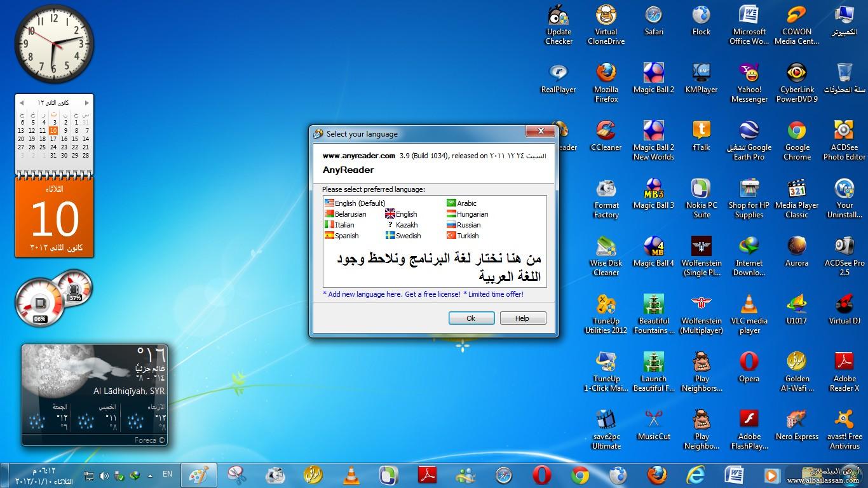Open Yahoo! Messenger desktop icon

tap(749, 83)
